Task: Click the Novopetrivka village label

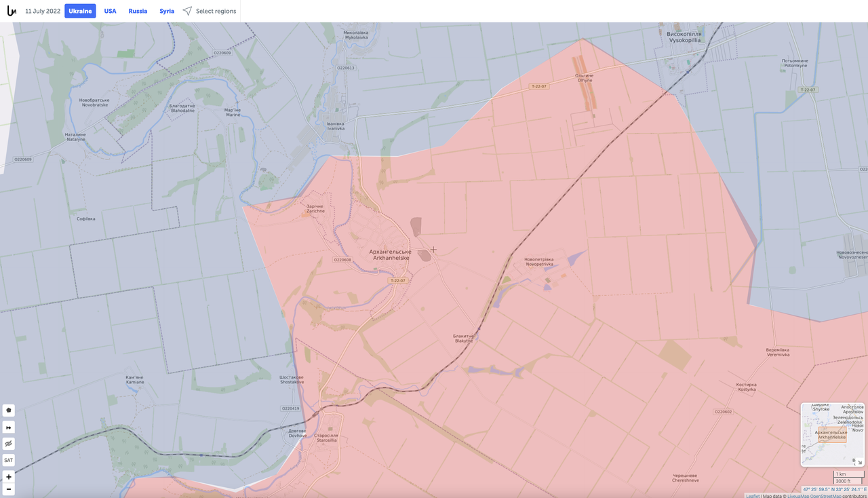Action: [538, 261]
